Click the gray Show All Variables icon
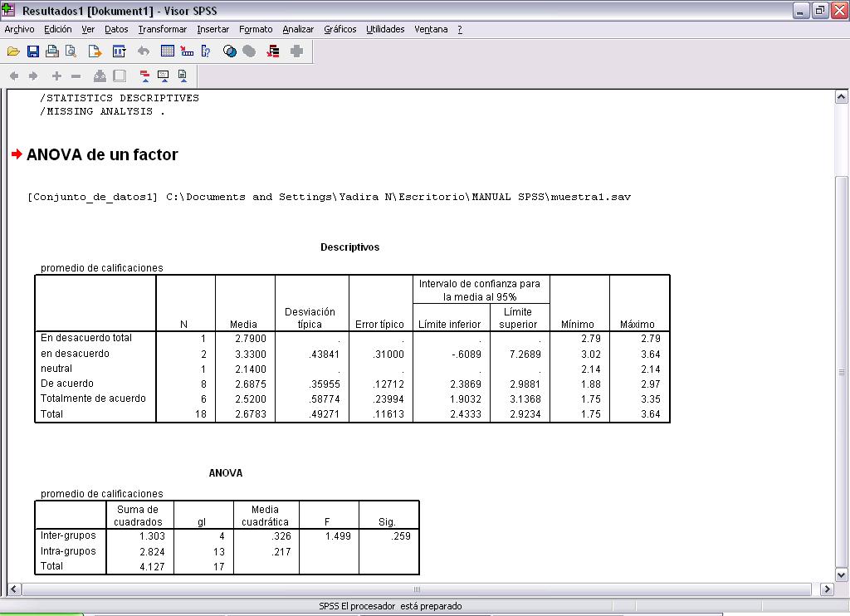The image size is (850, 616). 249,51
